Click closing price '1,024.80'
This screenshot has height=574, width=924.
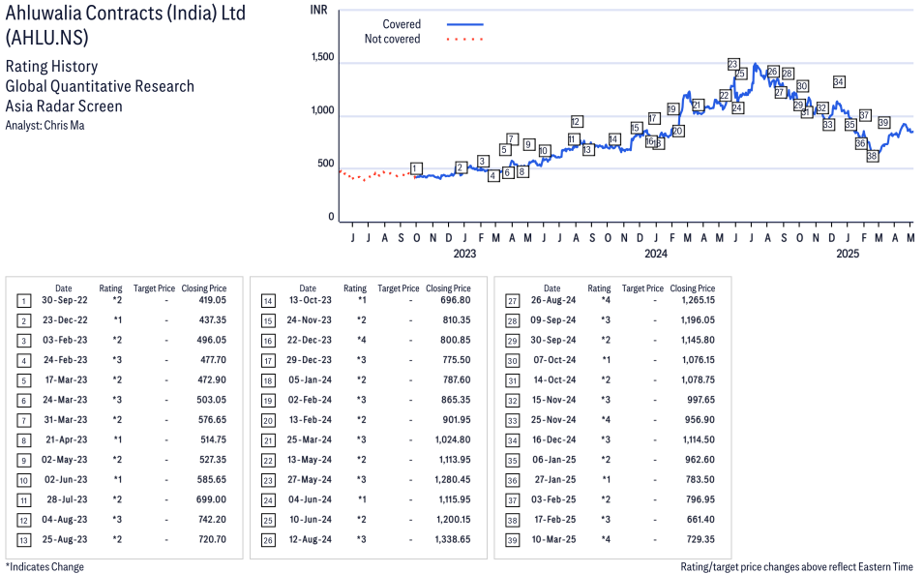click(x=453, y=440)
